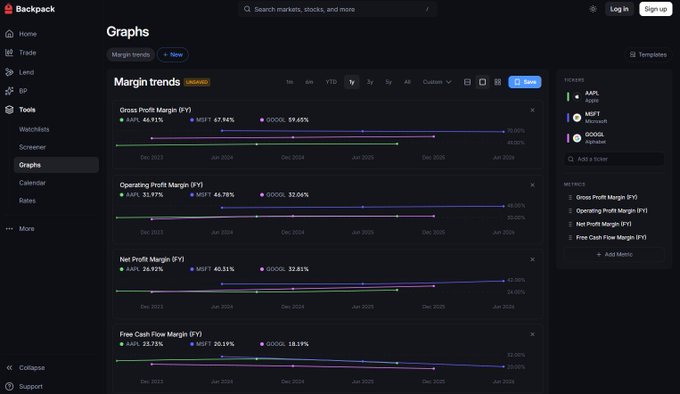680x394 pixels.
Task: Click the Margin trends chart title
Action: (x=147, y=82)
